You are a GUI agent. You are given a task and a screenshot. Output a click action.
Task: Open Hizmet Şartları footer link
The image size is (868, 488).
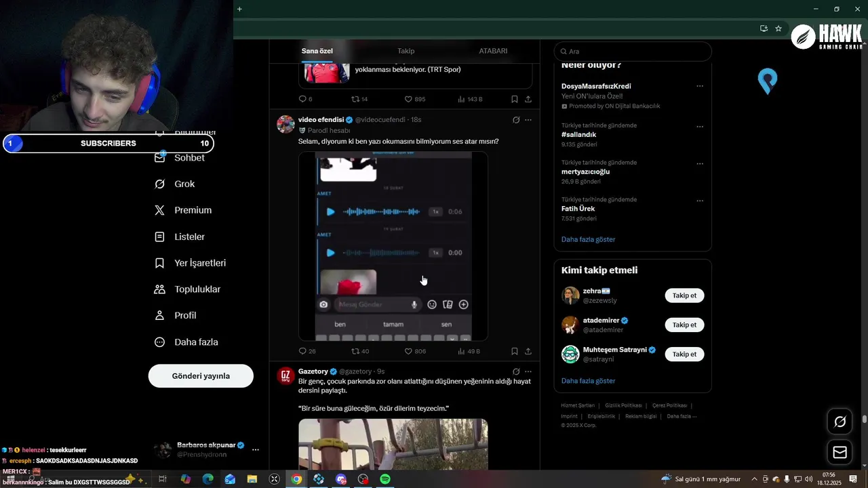[577, 405]
